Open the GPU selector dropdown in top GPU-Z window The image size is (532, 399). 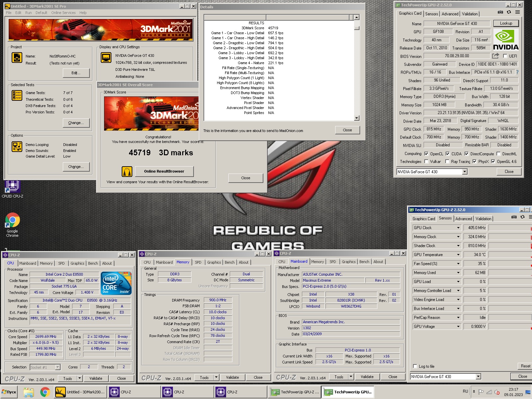coord(465,172)
